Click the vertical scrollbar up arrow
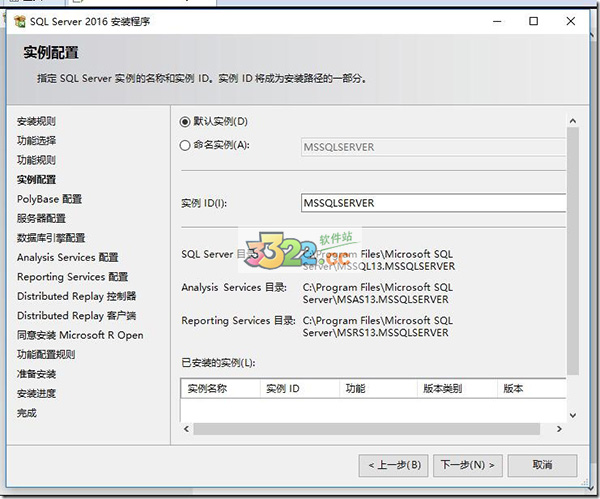The image size is (600, 499). click(573, 121)
